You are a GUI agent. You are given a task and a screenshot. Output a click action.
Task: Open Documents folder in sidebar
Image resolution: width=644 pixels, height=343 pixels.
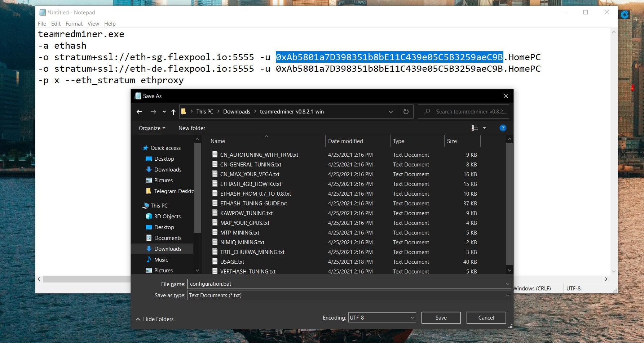pos(168,238)
